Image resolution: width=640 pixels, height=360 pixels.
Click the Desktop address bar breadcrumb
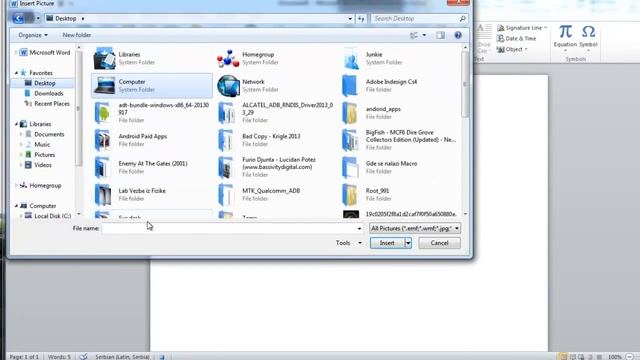tap(66, 18)
